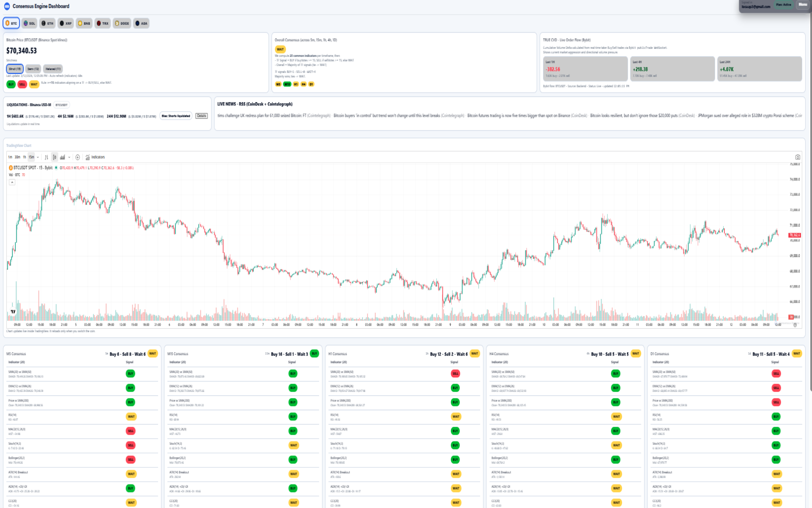The width and height of the screenshot is (812, 508).
Task: Click the plus icon on the chart toolbar
Action: coord(78,157)
